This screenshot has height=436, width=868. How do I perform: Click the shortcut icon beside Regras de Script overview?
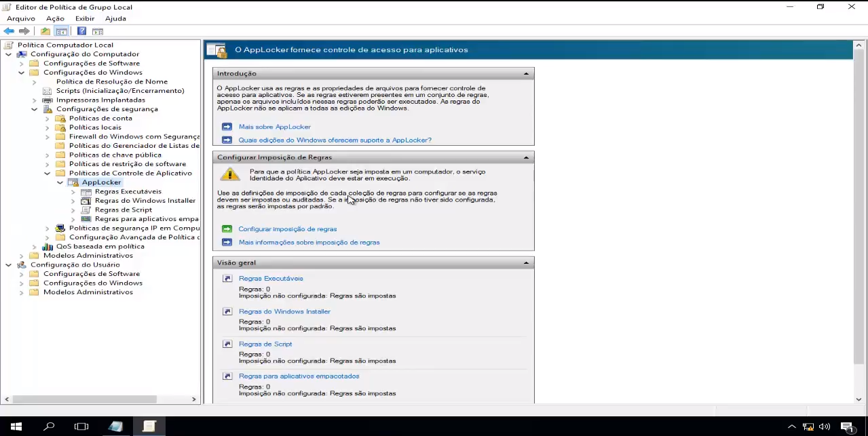point(227,344)
